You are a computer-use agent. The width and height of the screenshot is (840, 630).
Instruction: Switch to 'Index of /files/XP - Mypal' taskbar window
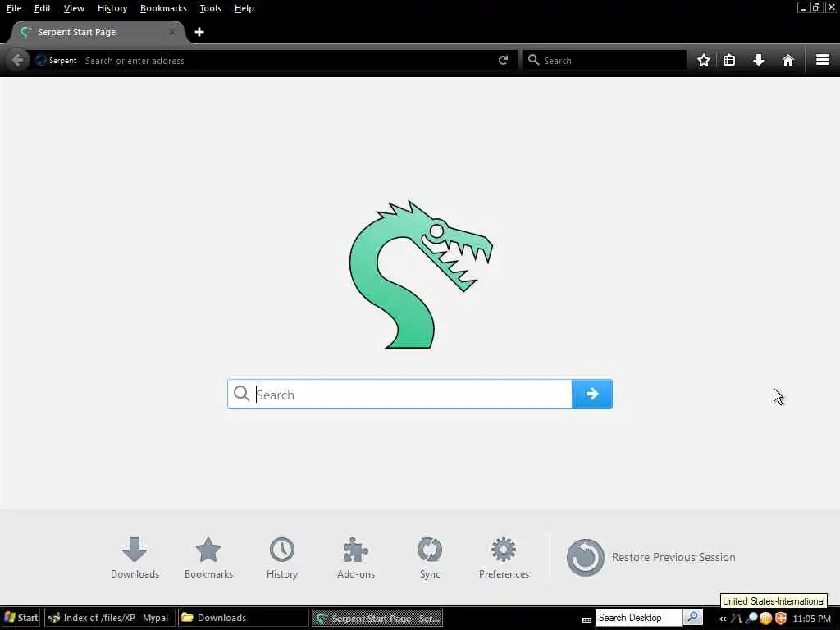110,618
